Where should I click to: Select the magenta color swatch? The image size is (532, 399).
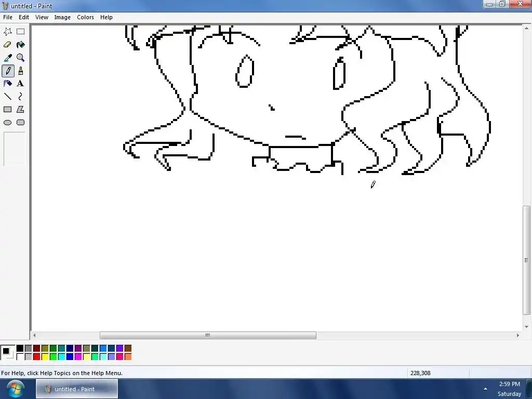(x=78, y=356)
